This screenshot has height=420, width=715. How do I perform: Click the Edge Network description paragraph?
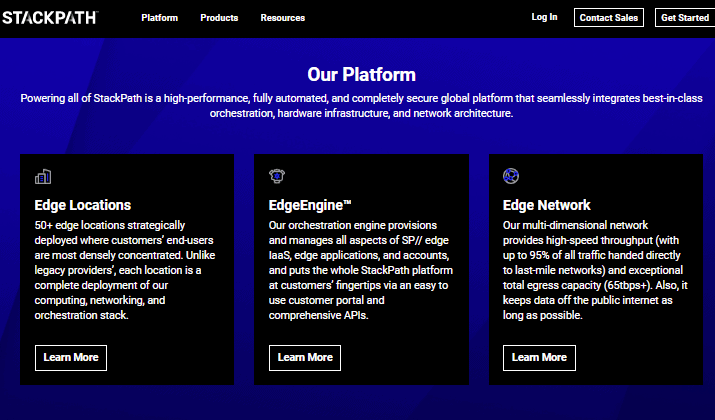(x=595, y=270)
